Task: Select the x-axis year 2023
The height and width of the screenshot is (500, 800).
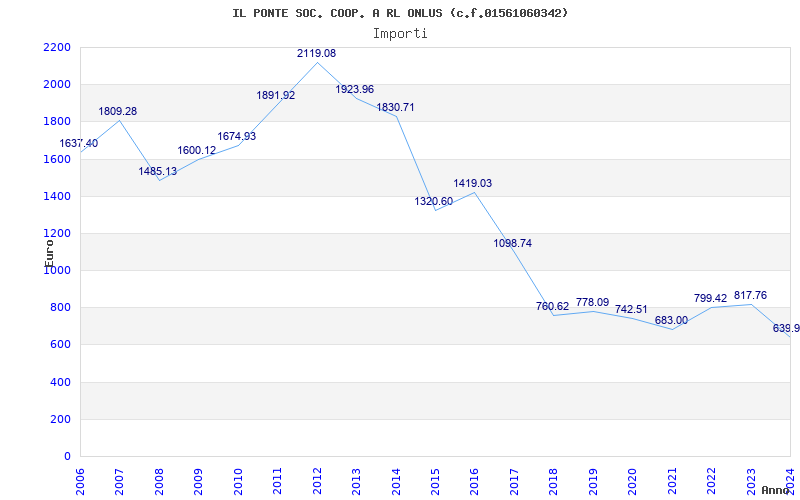Action: click(x=752, y=481)
